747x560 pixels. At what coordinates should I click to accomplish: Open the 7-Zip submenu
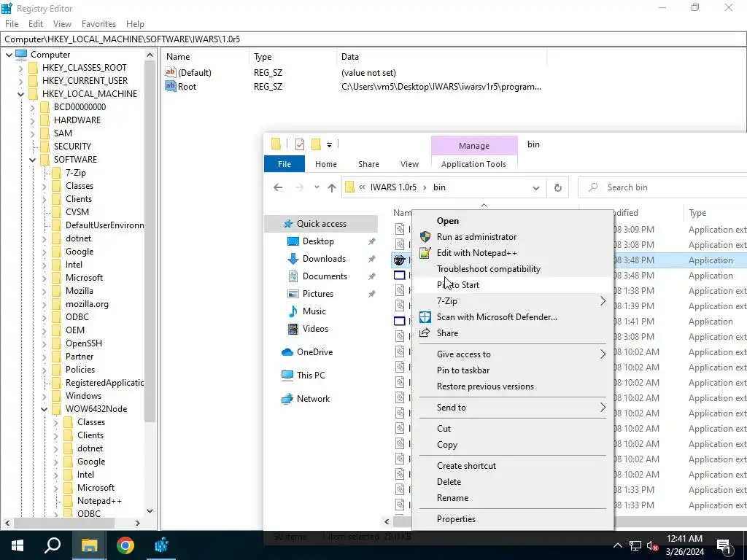coord(513,301)
